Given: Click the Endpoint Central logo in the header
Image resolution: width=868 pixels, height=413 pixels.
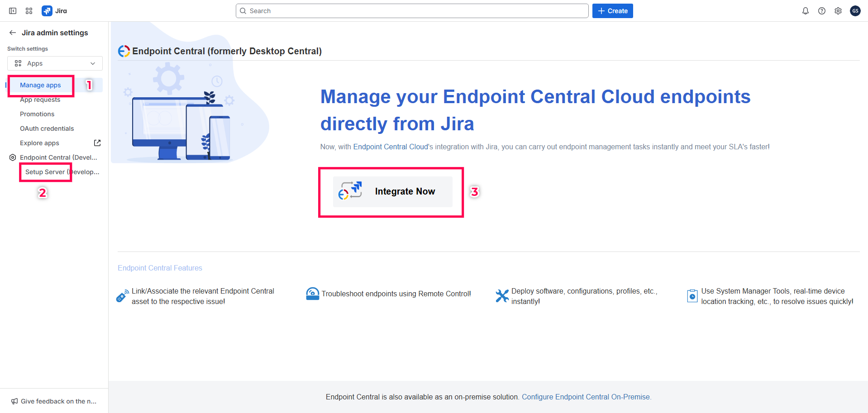Looking at the screenshot, I should 123,51.
